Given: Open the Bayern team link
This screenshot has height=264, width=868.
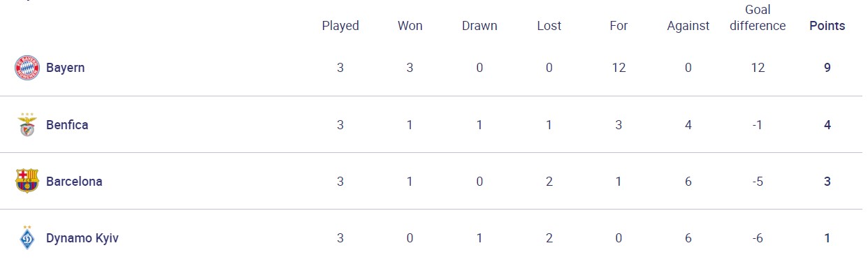Looking at the screenshot, I should (66, 68).
